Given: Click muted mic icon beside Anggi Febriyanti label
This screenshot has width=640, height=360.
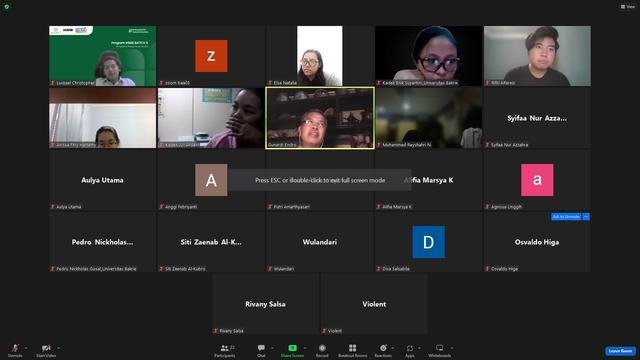Looking at the screenshot, I should 161,207.
